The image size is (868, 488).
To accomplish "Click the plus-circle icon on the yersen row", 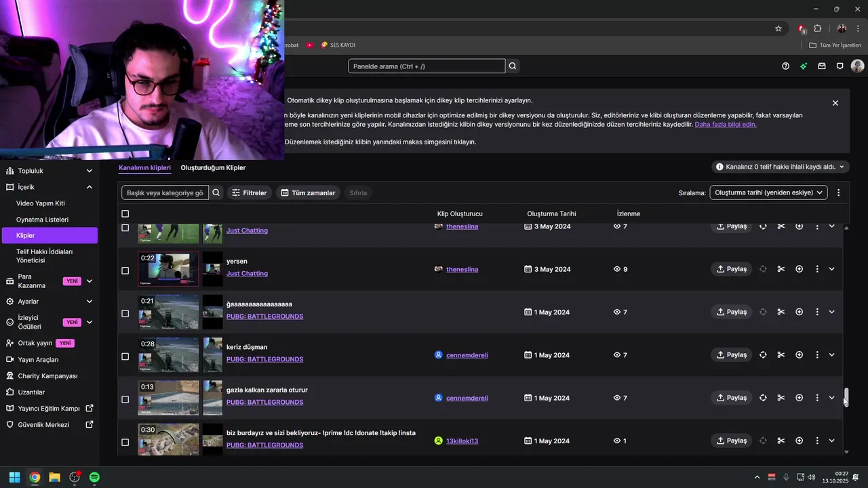I will point(799,269).
